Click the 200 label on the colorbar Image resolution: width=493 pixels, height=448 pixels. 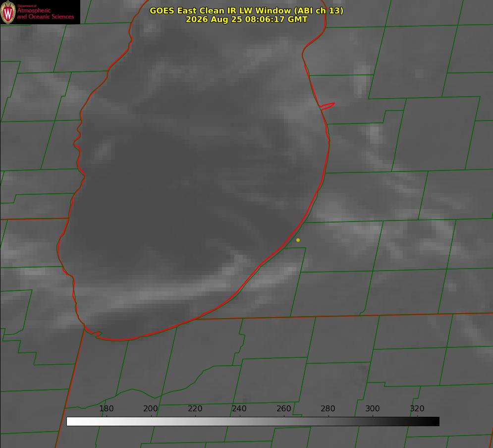click(x=151, y=408)
